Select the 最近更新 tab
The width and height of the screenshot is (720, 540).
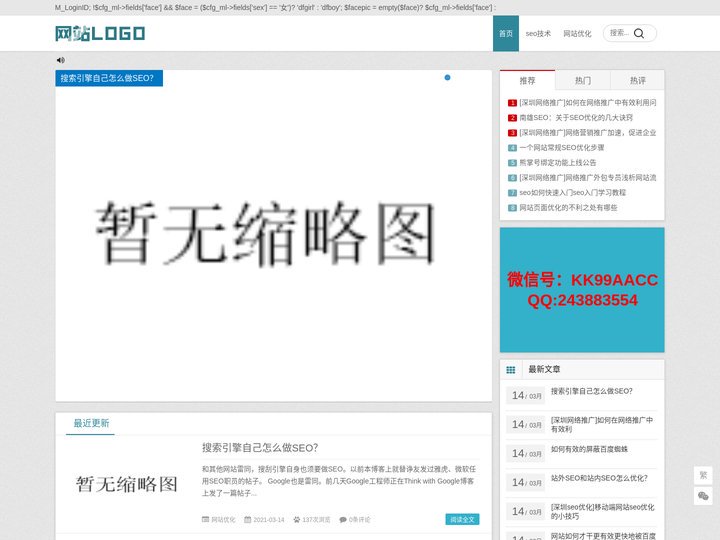(x=91, y=423)
